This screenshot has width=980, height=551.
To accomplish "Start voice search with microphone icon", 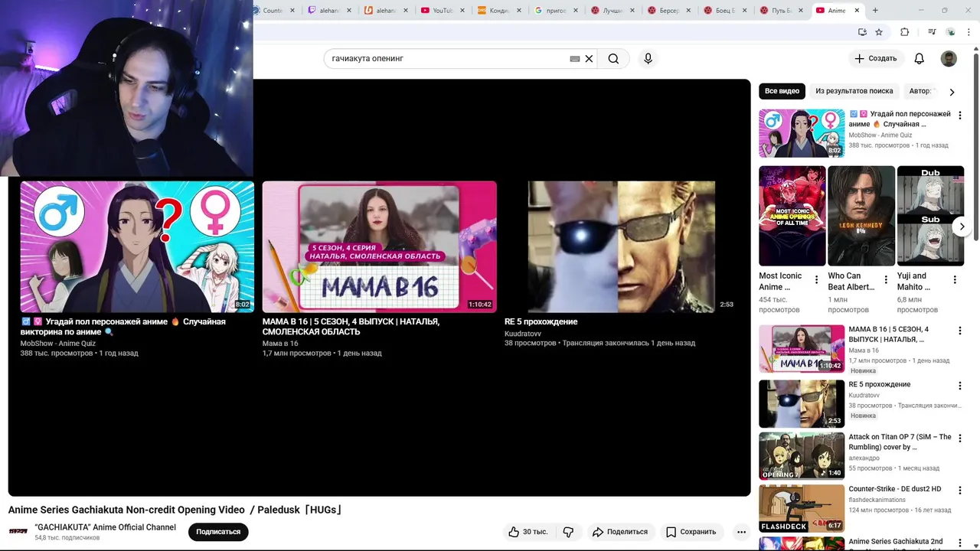I will (648, 59).
